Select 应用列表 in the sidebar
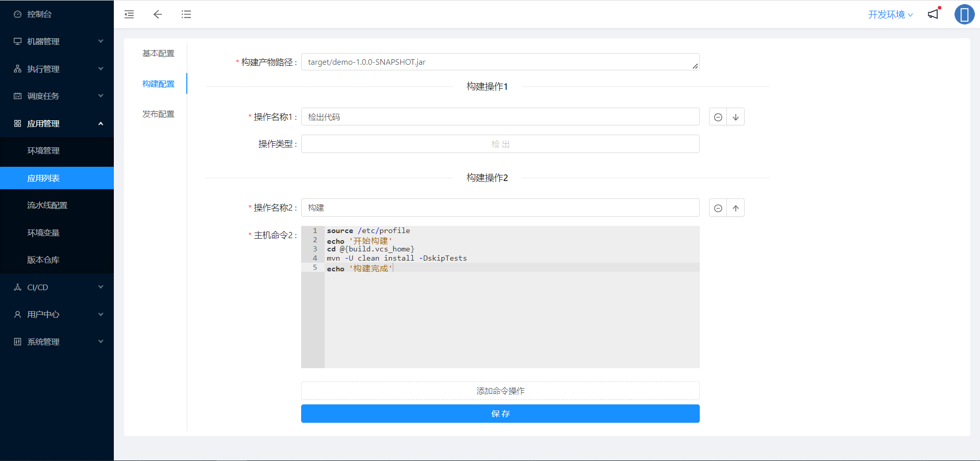The image size is (980, 461). (57, 178)
